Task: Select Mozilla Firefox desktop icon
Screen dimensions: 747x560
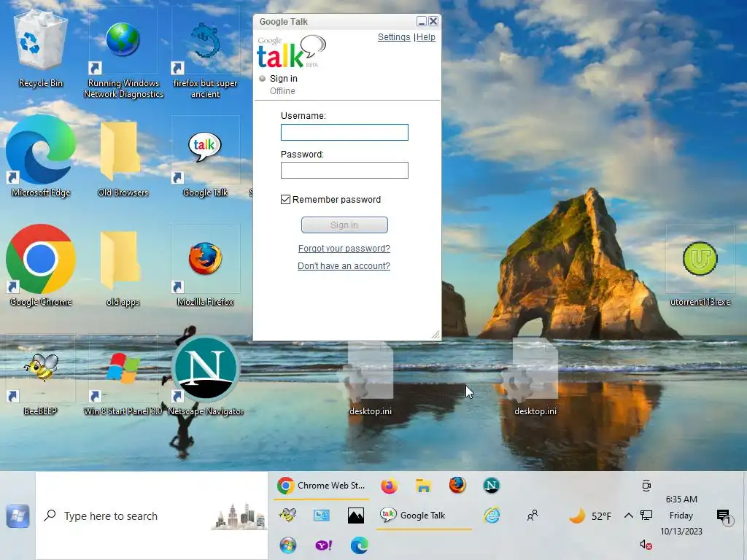Action: 205,267
